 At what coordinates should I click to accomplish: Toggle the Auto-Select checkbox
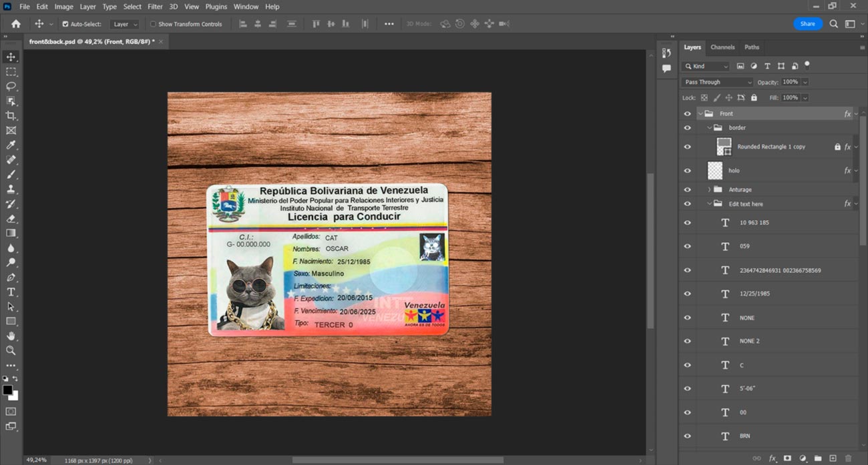65,24
